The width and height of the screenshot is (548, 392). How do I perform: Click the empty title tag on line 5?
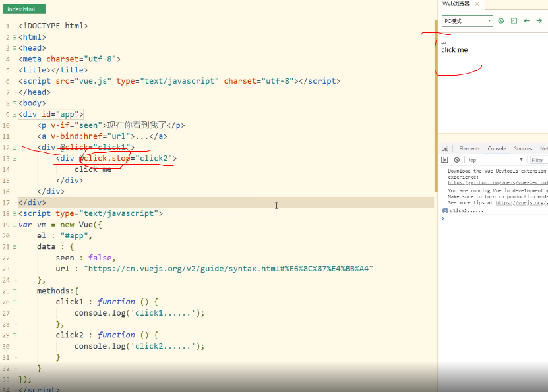53,70
